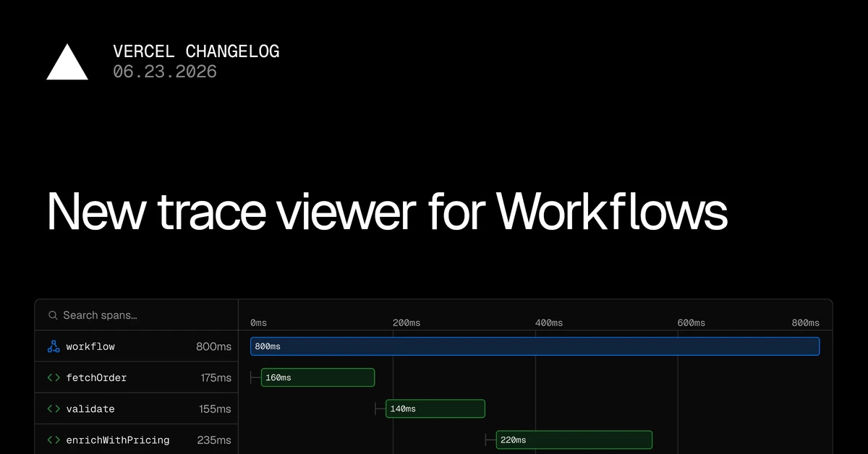Viewport: 868px width, 454px height.
Task: Click the Vercel triangle logo
Action: 67,61
